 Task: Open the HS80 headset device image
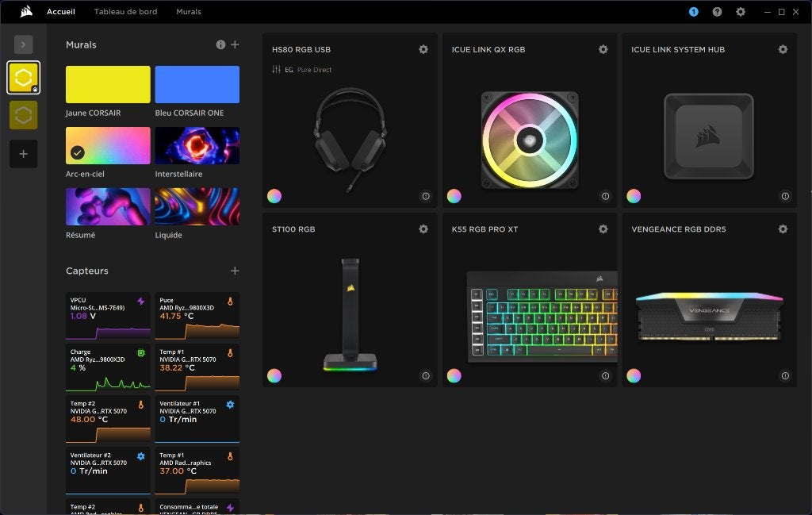pyautogui.click(x=350, y=139)
